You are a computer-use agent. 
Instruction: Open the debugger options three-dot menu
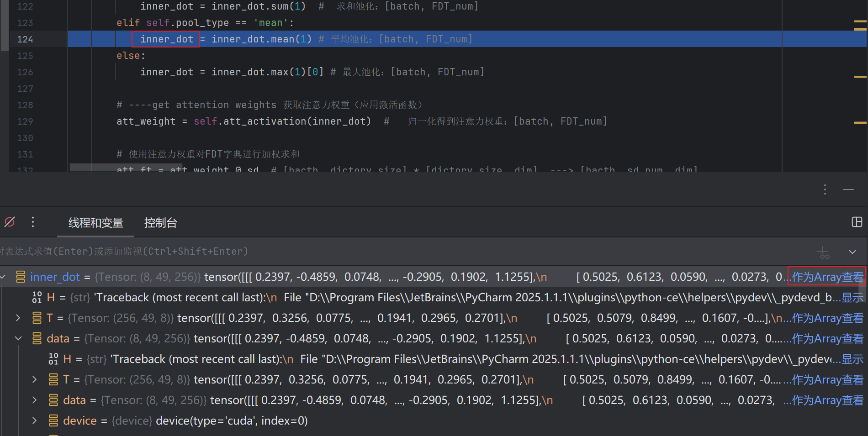point(32,222)
